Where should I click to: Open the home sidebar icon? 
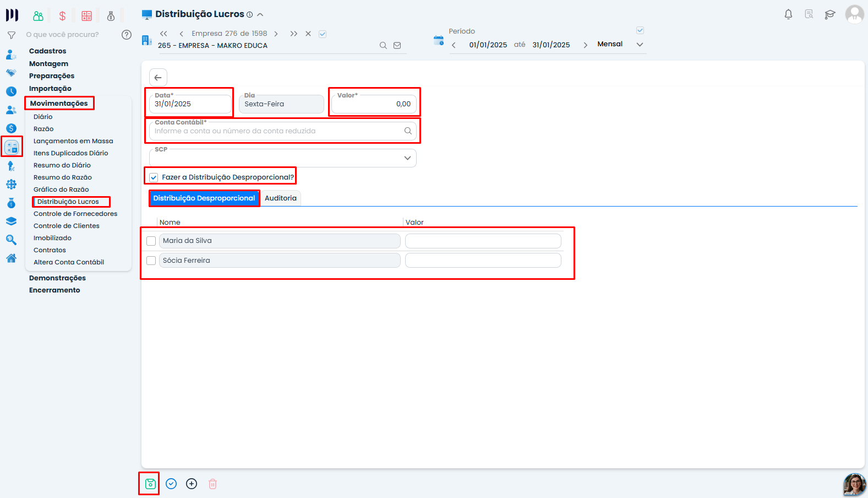click(x=11, y=258)
